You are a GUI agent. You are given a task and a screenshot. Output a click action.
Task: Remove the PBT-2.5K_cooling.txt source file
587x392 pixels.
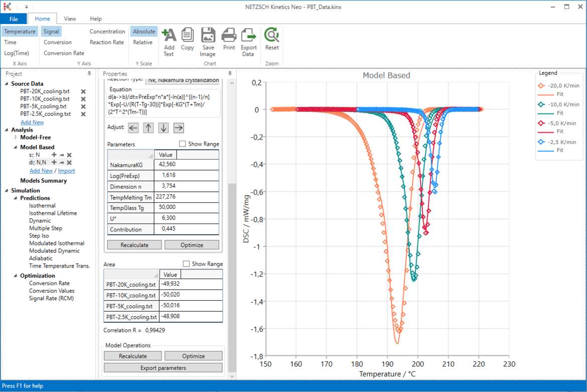(x=83, y=114)
